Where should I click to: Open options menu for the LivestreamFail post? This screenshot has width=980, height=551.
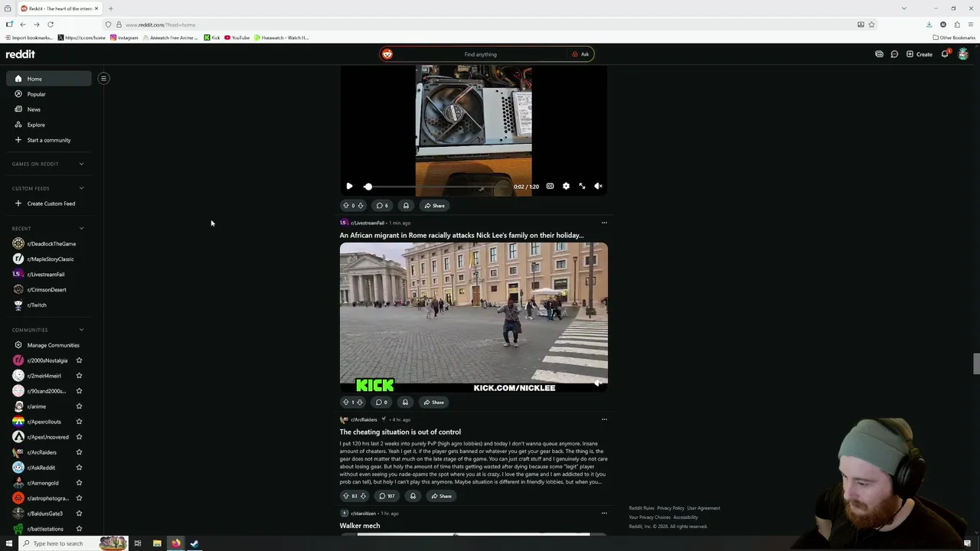(604, 223)
